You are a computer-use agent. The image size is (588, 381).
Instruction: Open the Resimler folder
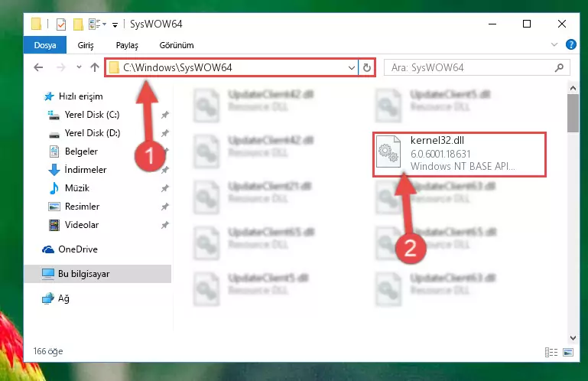point(82,207)
